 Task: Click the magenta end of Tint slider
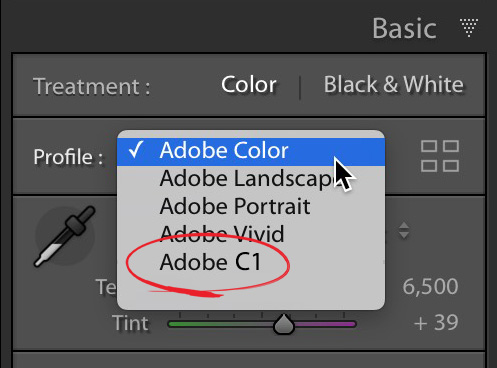click(x=347, y=324)
